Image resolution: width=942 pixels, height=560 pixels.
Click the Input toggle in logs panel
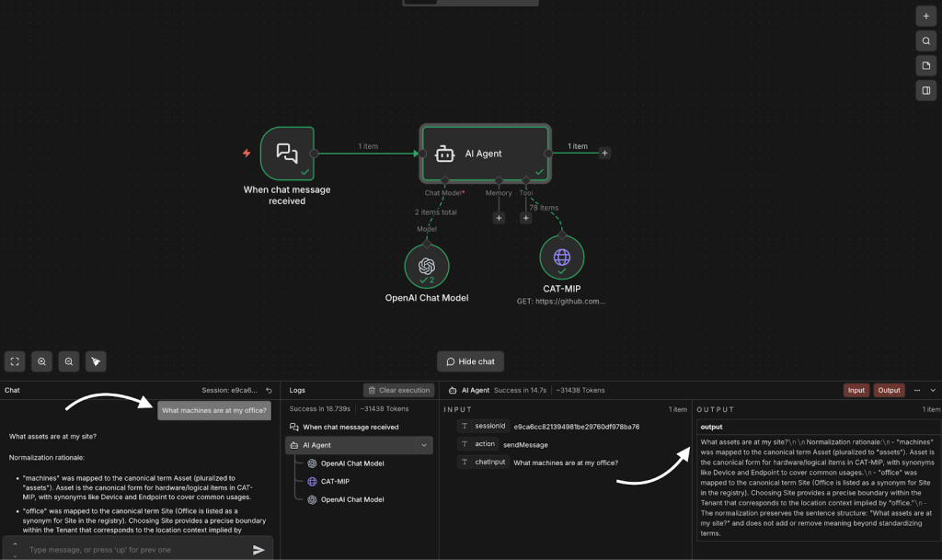(856, 390)
